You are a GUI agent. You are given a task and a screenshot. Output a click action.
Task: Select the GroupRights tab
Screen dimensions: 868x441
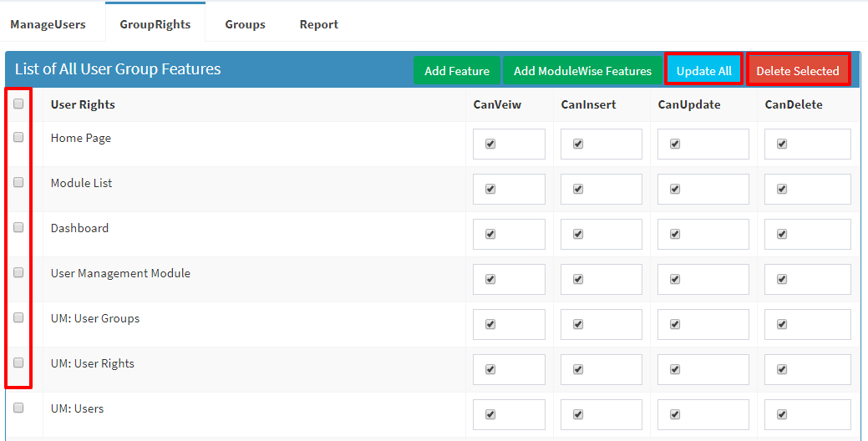point(155,24)
